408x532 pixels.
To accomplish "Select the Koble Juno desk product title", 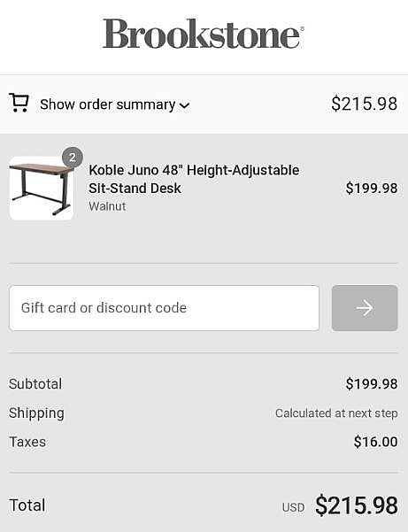I will (194, 179).
